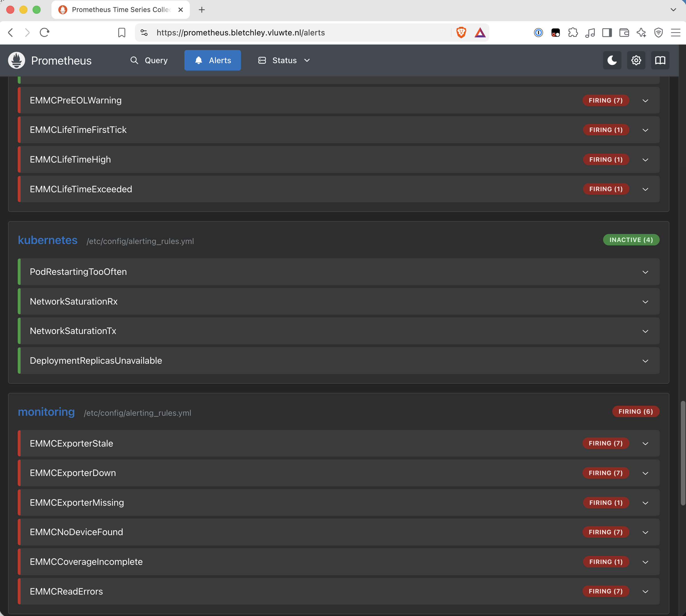Toggle browser sidebar panel icon
Screen dimensions: 686x616
(x=607, y=33)
